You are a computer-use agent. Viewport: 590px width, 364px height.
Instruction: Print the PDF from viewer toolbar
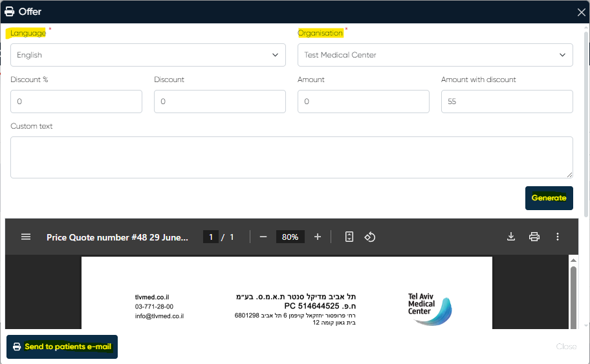pyautogui.click(x=534, y=237)
